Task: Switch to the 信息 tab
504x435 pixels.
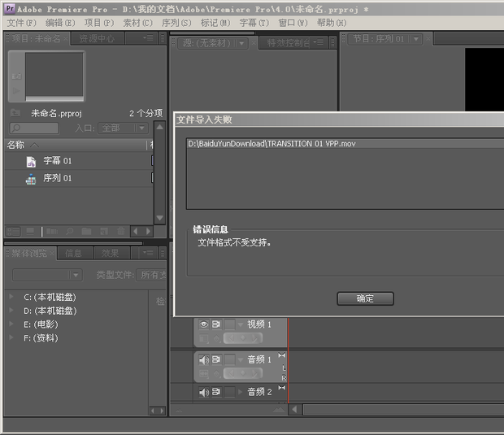Action: click(74, 254)
